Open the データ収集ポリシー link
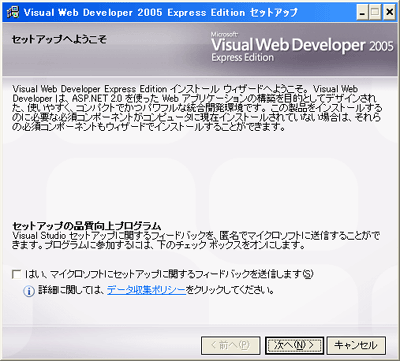The height and width of the screenshot is (361, 400). click(x=146, y=290)
